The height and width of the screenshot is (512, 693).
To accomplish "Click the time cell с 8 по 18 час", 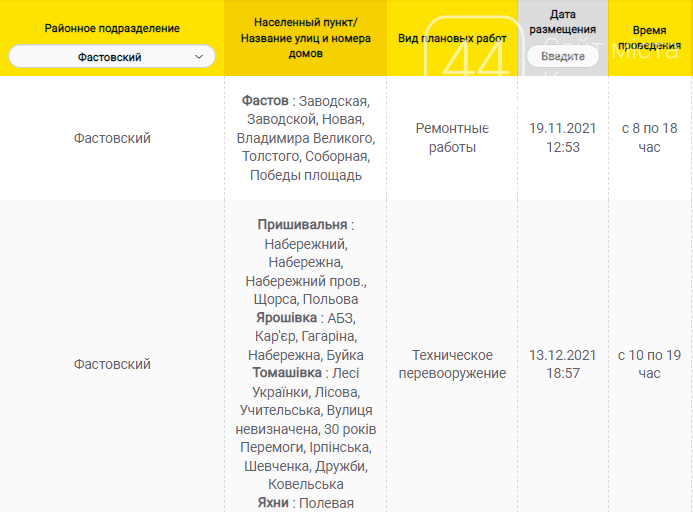I will [x=649, y=138].
